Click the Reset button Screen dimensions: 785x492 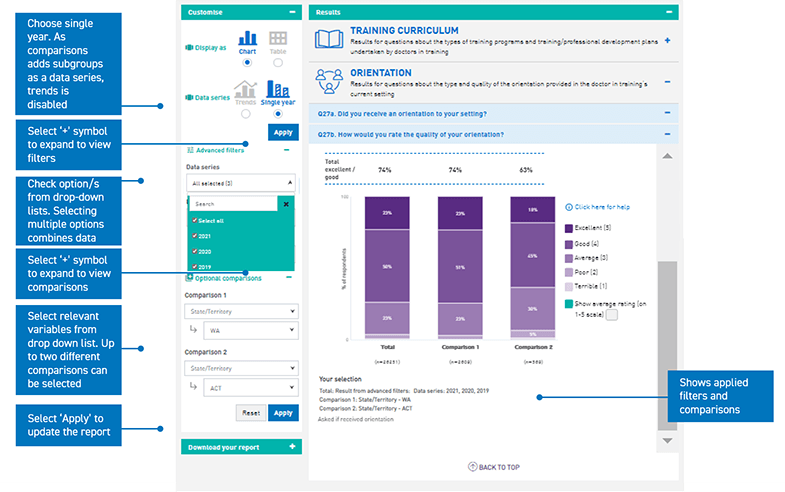click(250, 413)
